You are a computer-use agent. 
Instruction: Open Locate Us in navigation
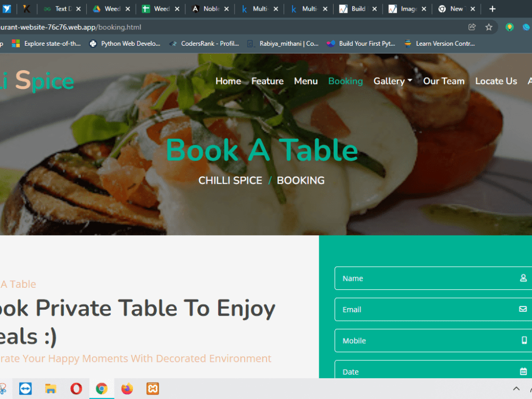496,81
